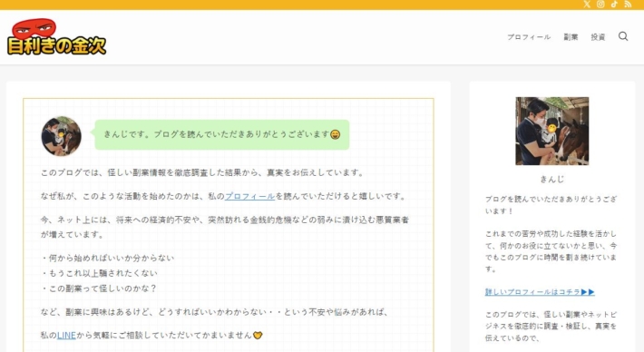Click the sentence starting このブログでは、怪しい副業情報
Image resolution: width=644 pixels, height=352 pixels.
point(202,172)
